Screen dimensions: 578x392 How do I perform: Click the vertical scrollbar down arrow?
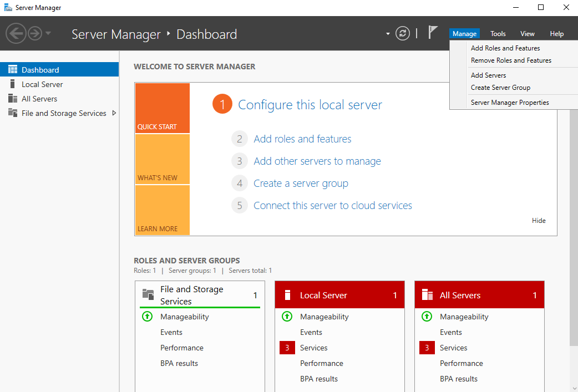pos(574,387)
